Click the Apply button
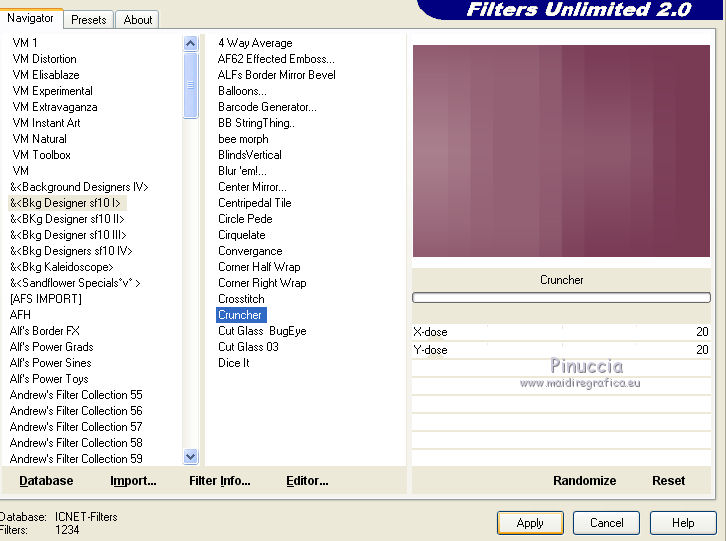 (x=530, y=523)
